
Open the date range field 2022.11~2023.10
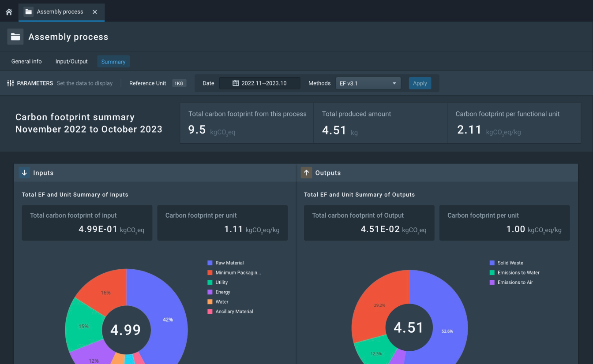click(x=260, y=83)
